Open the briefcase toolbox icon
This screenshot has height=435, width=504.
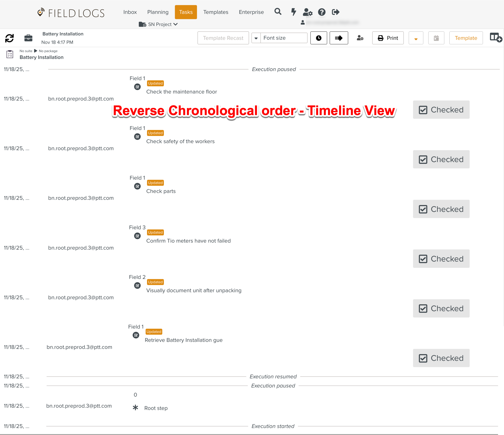pyautogui.click(x=28, y=38)
